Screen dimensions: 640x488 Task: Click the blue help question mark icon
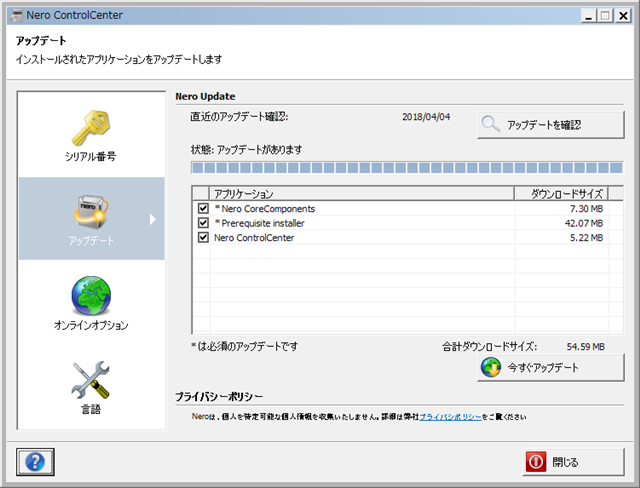coord(35,462)
